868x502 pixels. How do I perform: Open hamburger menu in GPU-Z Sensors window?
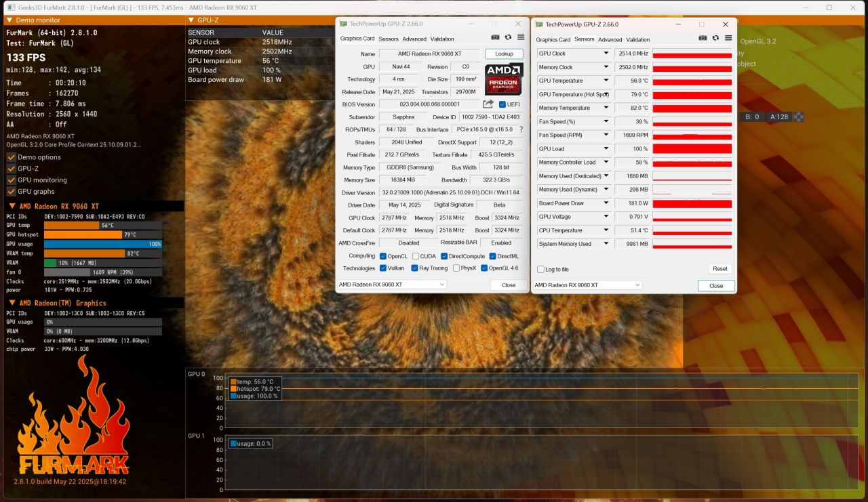point(728,39)
